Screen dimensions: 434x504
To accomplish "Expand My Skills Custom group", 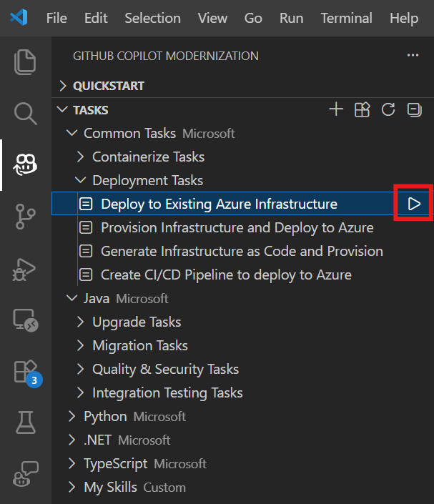I will click(72, 488).
